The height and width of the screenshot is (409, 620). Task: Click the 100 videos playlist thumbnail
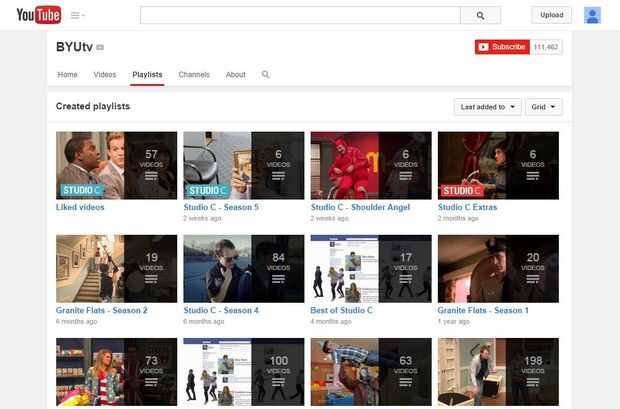(244, 372)
